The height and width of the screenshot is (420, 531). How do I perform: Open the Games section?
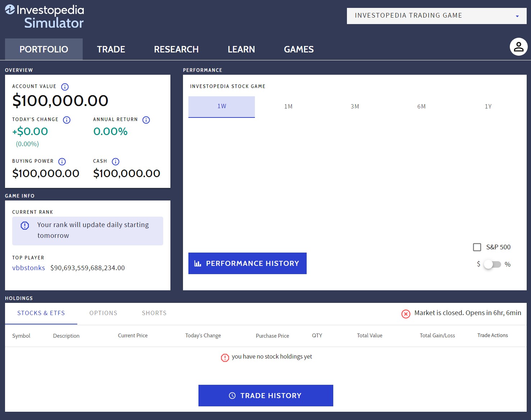point(299,49)
